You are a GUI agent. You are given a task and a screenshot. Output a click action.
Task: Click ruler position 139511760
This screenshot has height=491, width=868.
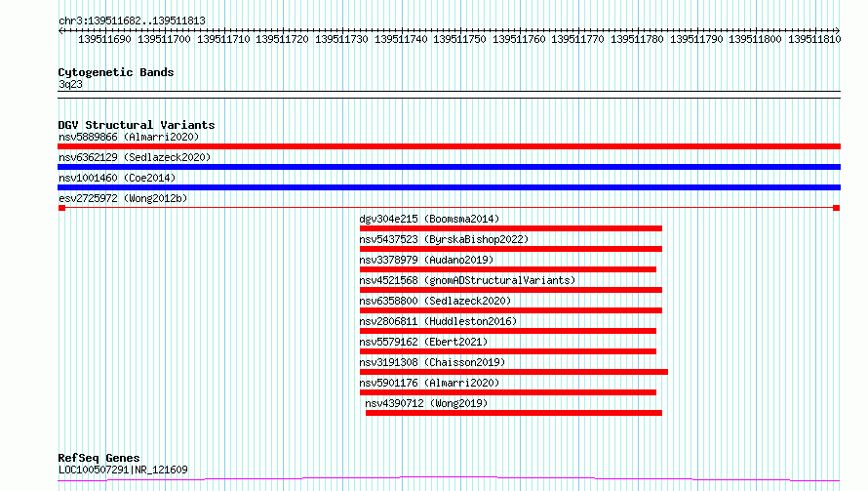point(519,39)
